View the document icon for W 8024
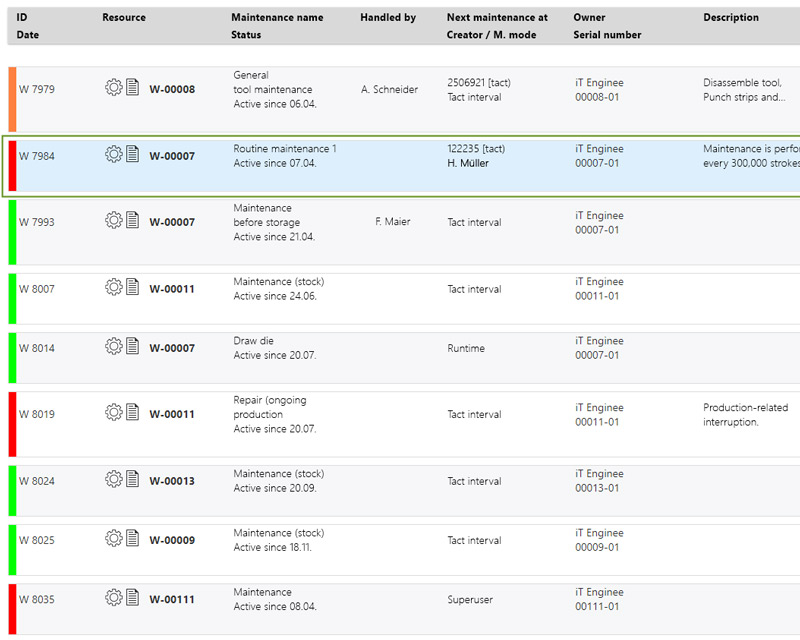Screen dimensions: 800x640 point(131,481)
